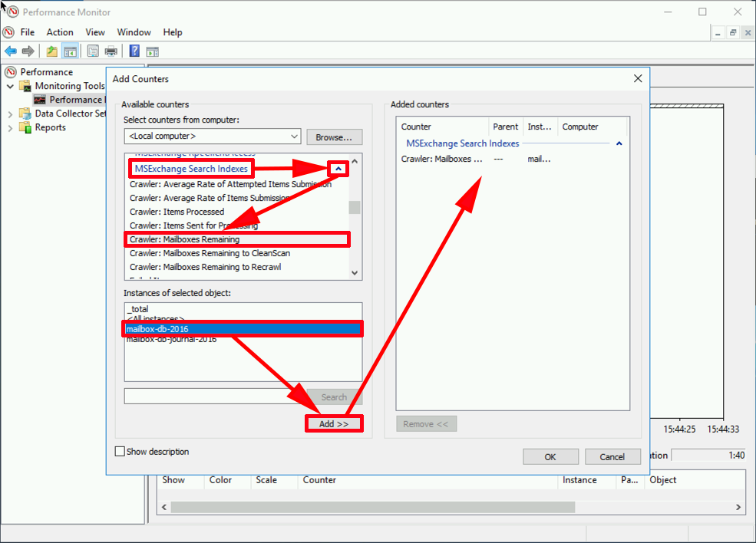Click the counter list scroll up arrow
Viewport: 756px width, 543px height.
tap(355, 161)
